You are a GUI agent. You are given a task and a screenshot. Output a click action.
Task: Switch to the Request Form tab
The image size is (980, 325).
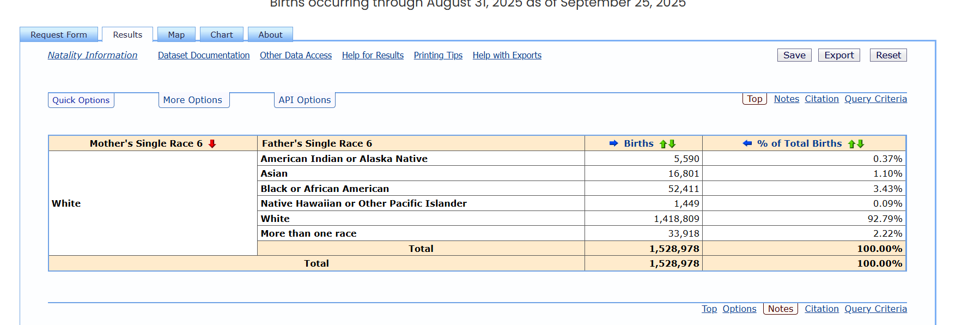click(x=59, y=35)
